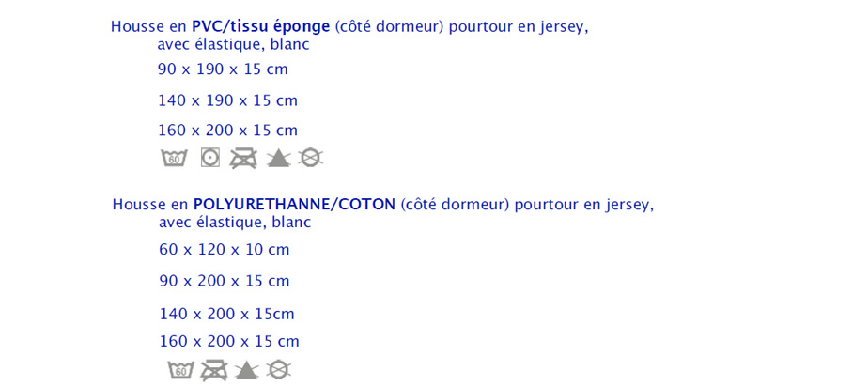The height and width of the screenshot is (386, 868).
Task: Click 'avec élastique, blanc' under polyurethane heading
Action: point(235,223)
